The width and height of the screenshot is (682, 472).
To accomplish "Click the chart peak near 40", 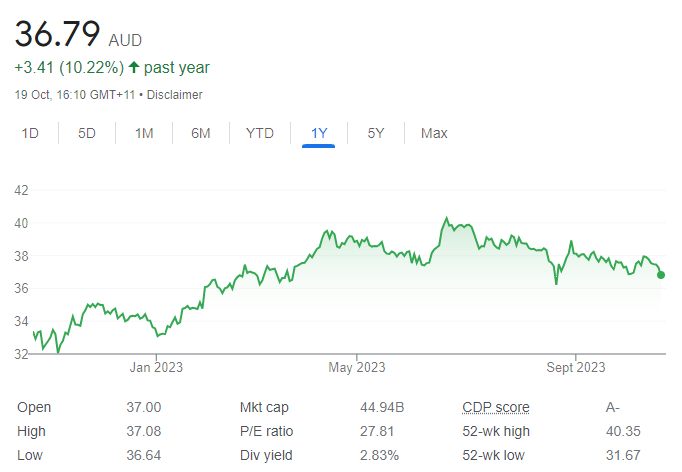I will (x=446, y=218).
